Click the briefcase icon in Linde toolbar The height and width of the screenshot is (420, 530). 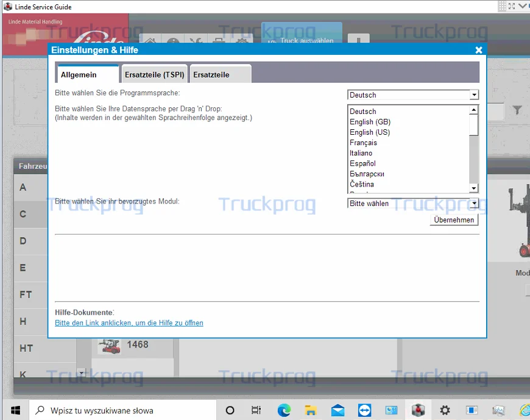219,40
